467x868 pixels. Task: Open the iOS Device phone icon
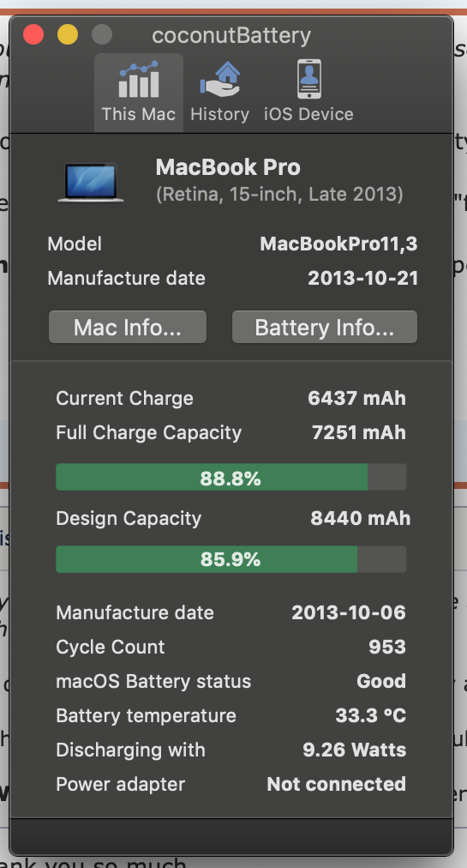[308, 80]
